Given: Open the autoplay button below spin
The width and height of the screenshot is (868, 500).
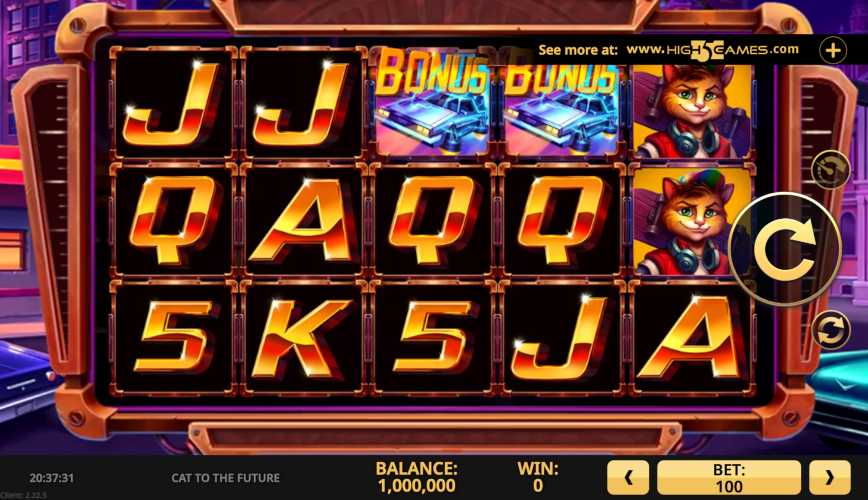Looking at the screenshot, I should (830, 329).
